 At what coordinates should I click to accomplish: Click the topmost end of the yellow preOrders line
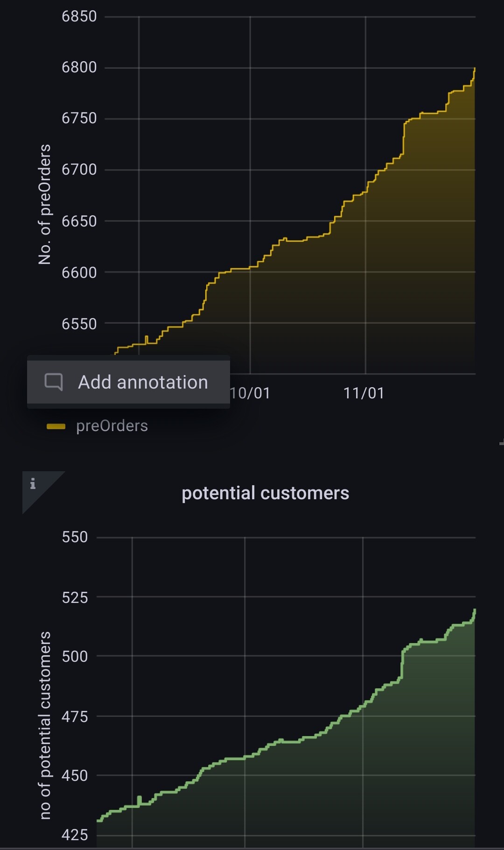tap(475, 69)
